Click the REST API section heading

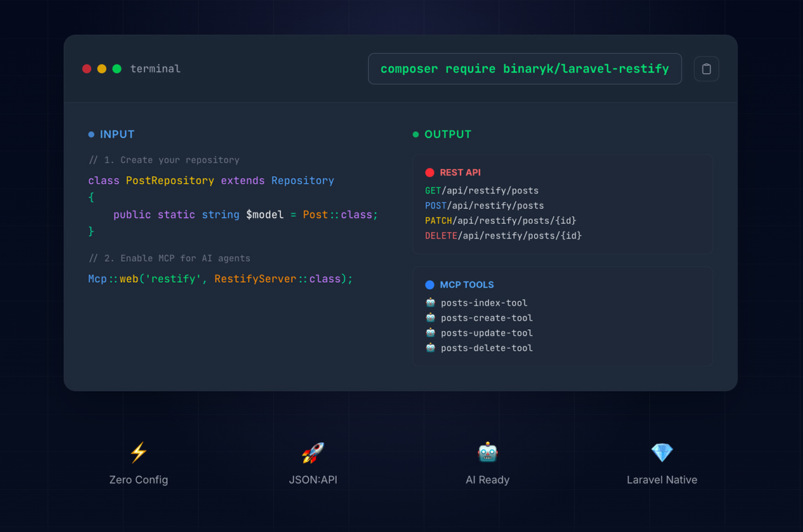(460, 173)
